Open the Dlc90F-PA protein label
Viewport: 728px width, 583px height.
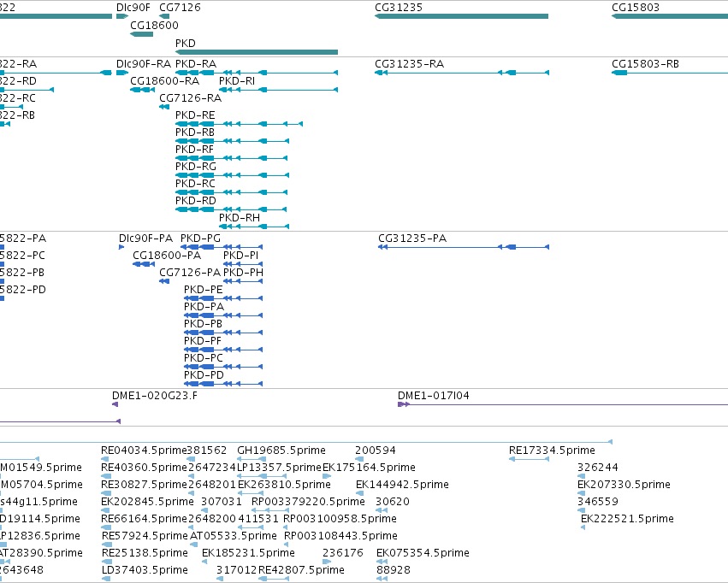pos(145,238)
